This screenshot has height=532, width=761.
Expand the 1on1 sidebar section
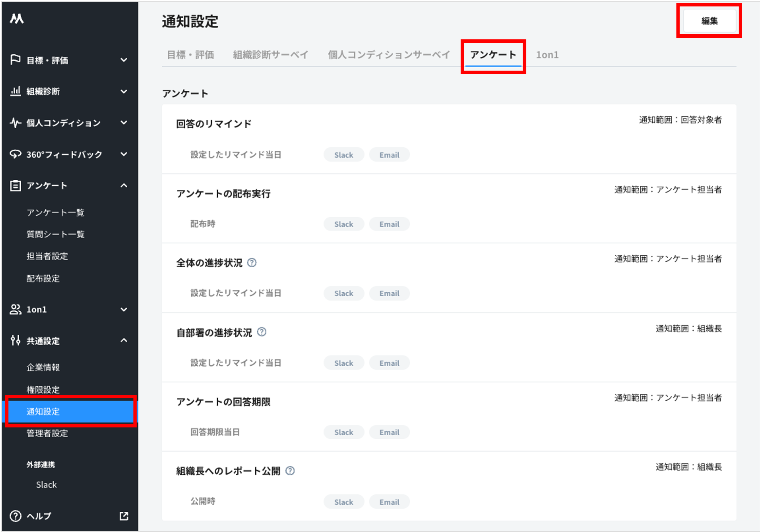tap(124, 309)
